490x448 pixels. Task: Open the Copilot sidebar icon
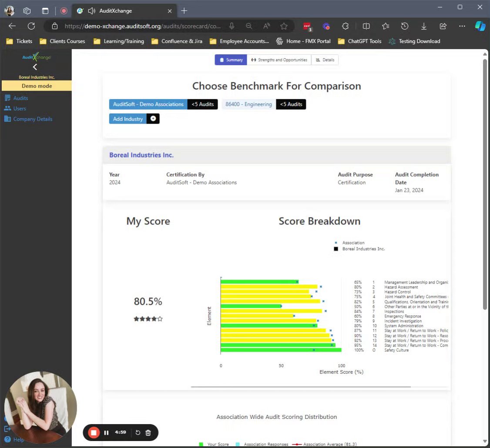point(480,26)
